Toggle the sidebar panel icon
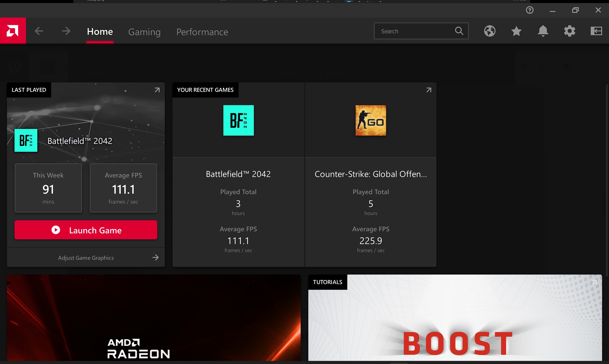Screen dimensions: 609x364 pyautogui.click(x=596, y=31)
